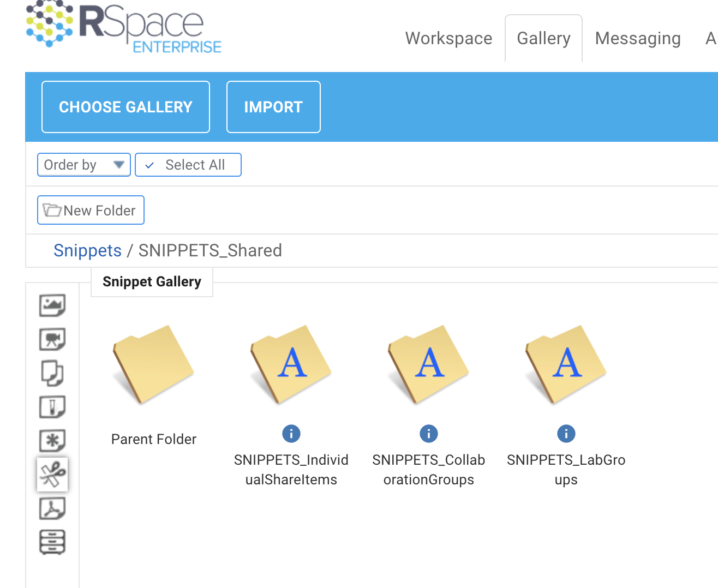Viewport: 718px width, 588px height.
Task: Open the Documents gallery sidebar icon
Action: [52, 373]
